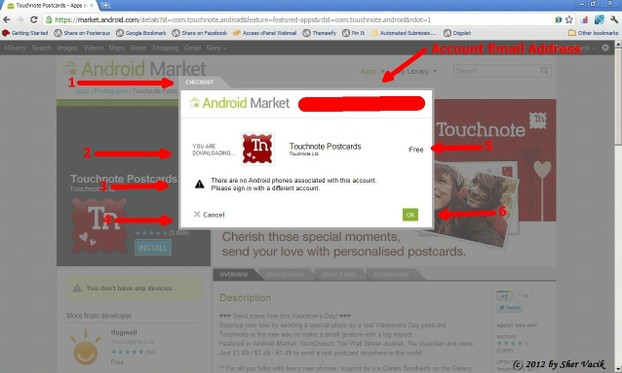
Task: Switch to the Overview tab
Action: pos(234,275)
